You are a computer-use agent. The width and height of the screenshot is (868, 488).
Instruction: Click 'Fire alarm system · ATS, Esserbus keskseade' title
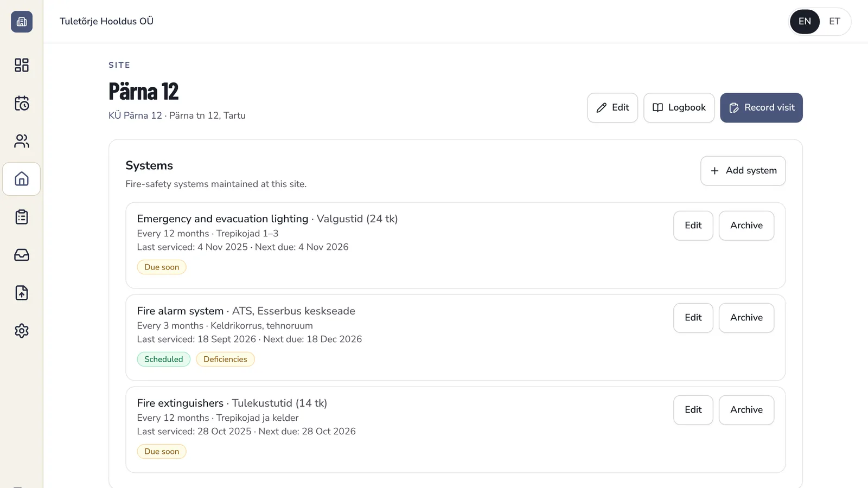click(246, 311)
